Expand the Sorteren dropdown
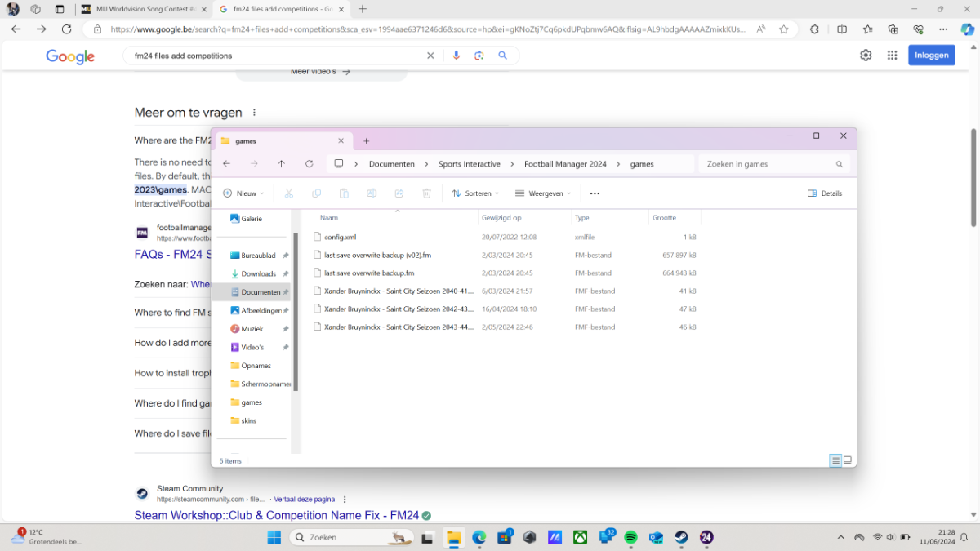 click(x=475, y=193)
